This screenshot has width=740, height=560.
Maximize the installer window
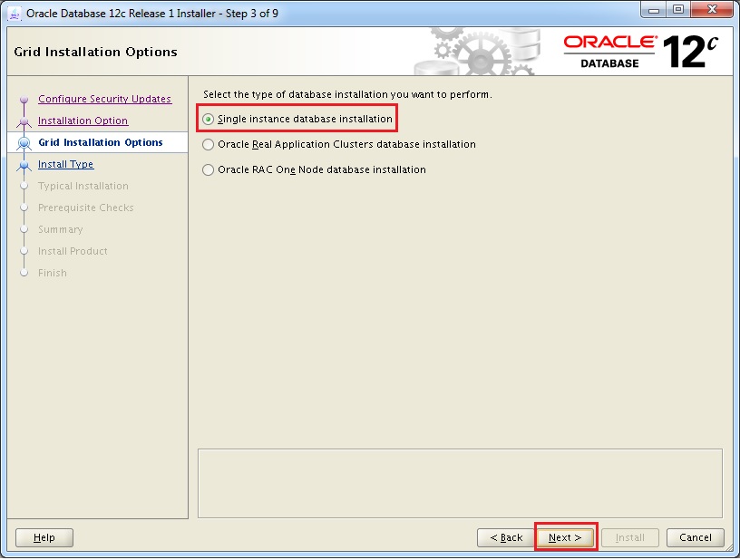coord(677,12)
